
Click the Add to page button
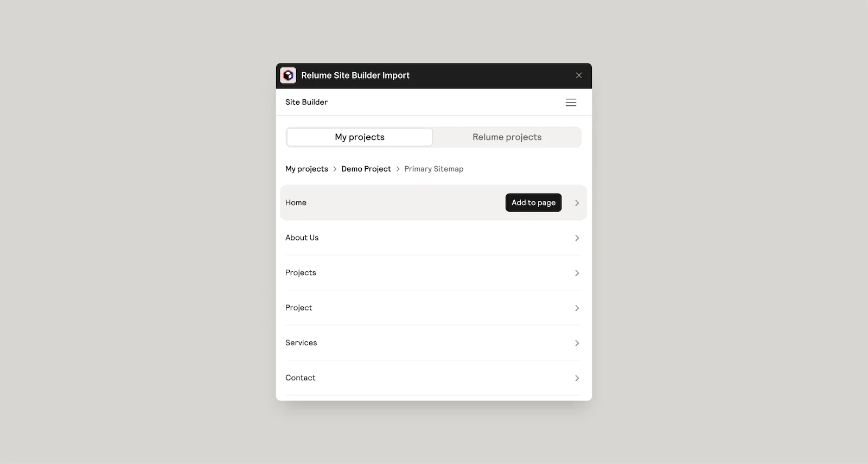point(533,202)
